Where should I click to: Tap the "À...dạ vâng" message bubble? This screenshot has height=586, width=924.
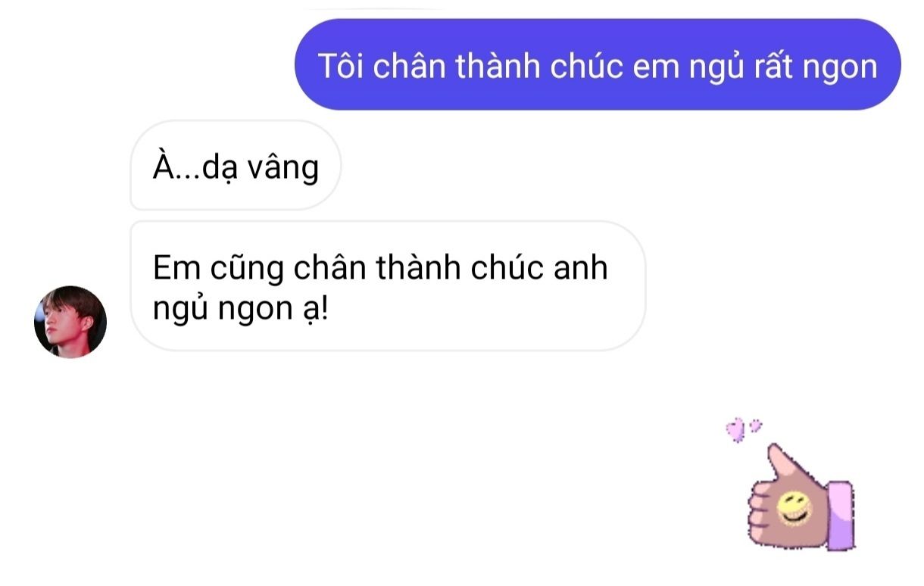point(236,165)
